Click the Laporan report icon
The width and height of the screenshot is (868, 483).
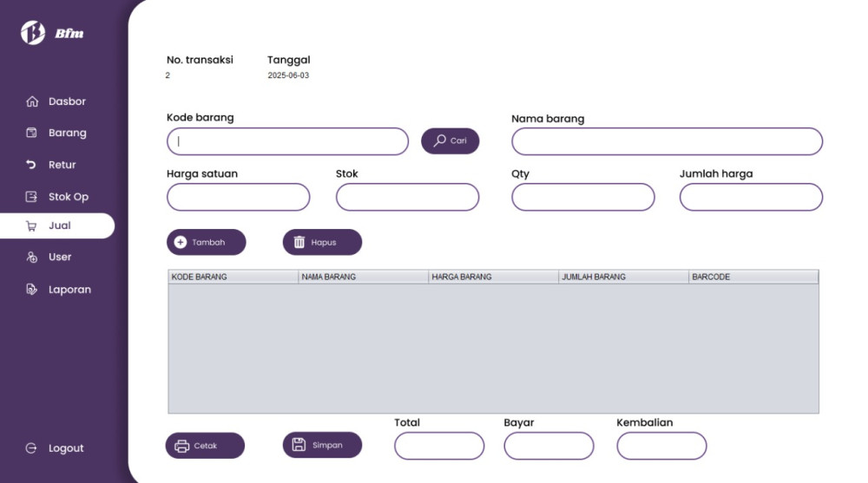pos(31,290)
